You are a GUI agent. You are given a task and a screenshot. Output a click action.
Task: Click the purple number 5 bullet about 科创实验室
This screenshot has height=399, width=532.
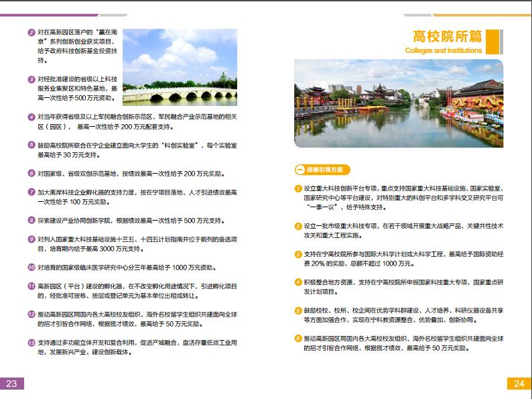(31, 145)
